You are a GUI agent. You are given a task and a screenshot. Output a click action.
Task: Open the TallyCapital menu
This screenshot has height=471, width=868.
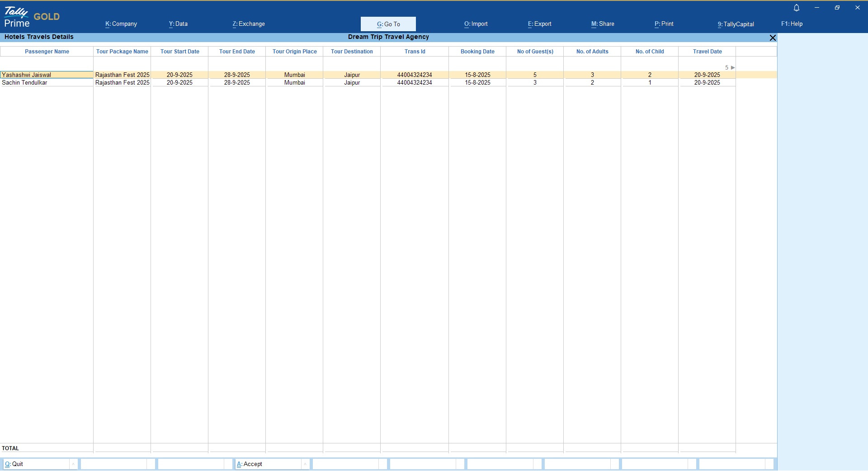(x=736, y=24)
